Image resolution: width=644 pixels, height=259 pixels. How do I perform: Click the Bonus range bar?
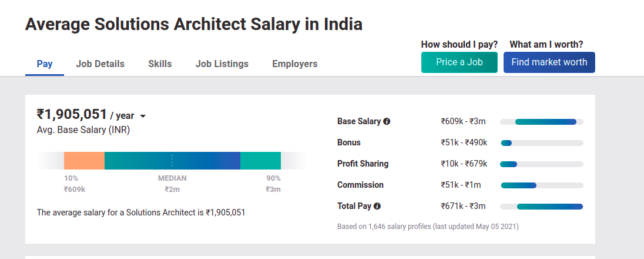click(507, 143)
